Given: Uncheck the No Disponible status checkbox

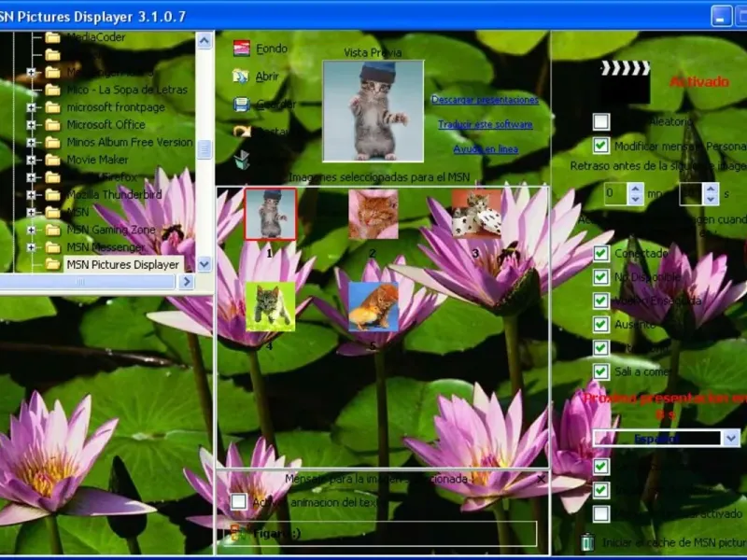Looking at the screenshot, I should [601, 276].
